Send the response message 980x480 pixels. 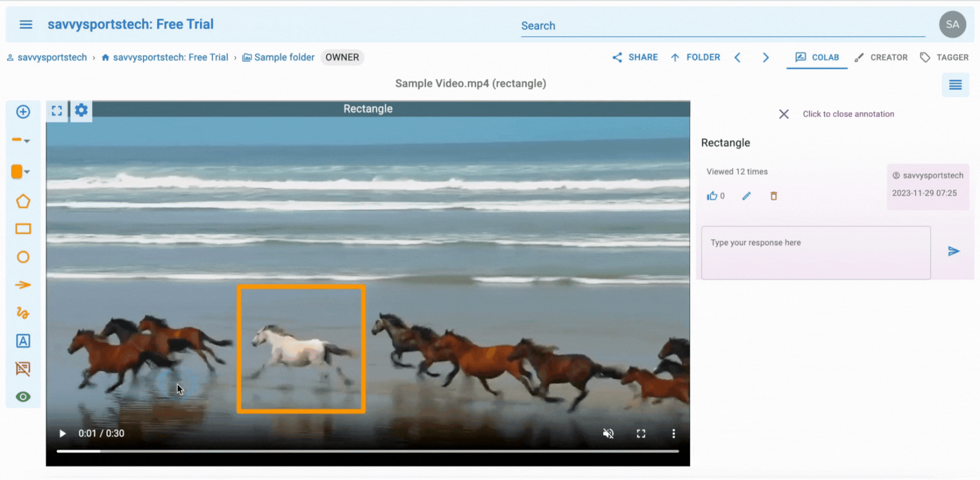[953, 251]
